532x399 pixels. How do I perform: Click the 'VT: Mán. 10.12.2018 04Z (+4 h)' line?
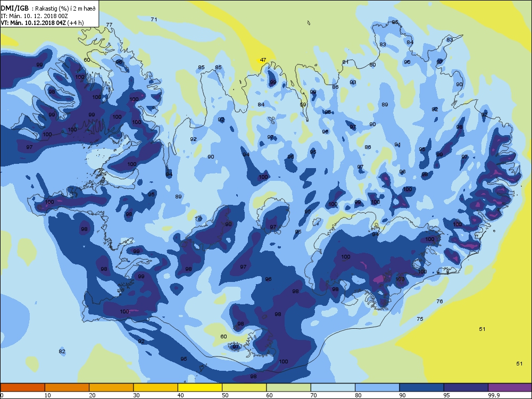point(42,23)
